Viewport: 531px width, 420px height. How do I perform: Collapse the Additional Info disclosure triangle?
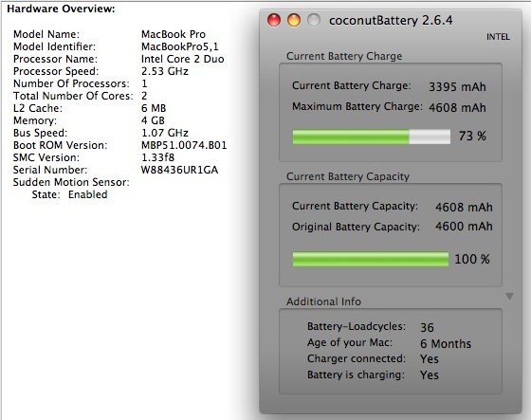pyautogui.click(x=509, y=297)
